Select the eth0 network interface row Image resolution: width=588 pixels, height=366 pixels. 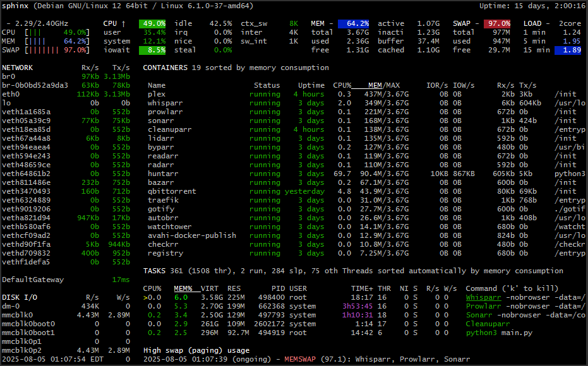(x=66, y=94)
